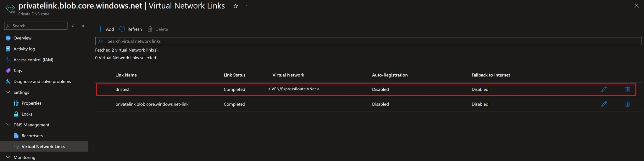Screen dimensions: 644x161
Task: Clear the sidebar search with X icon
Action: pyautogui.click(x=73, y=26)
